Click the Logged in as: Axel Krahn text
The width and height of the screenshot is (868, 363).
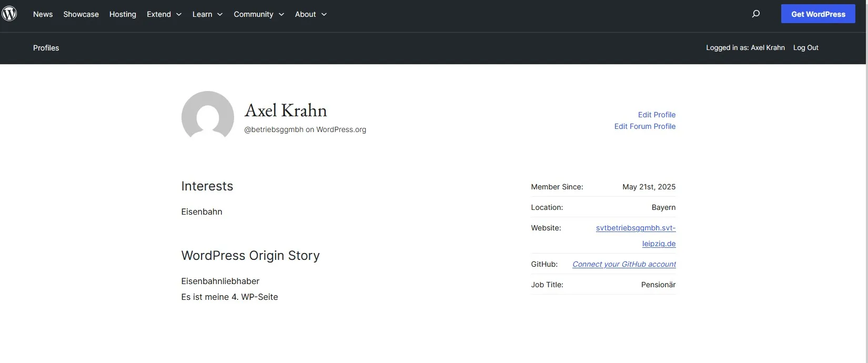(745, 47)
